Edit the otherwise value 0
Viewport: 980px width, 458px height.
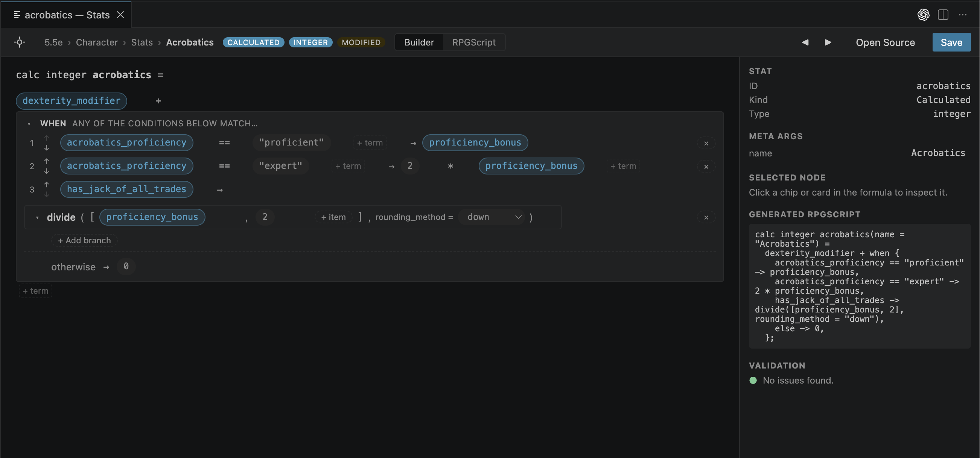[x=126, y=267]
